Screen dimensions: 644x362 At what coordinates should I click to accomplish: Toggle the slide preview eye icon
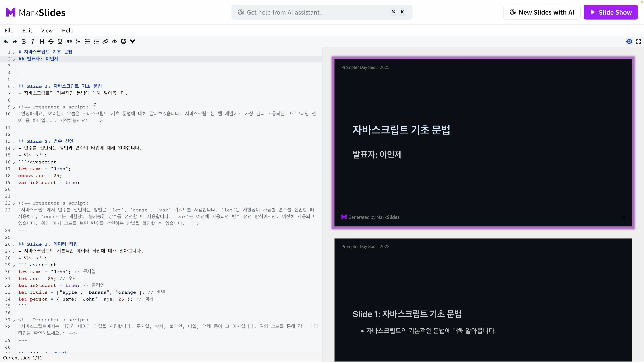pos(629,41)
